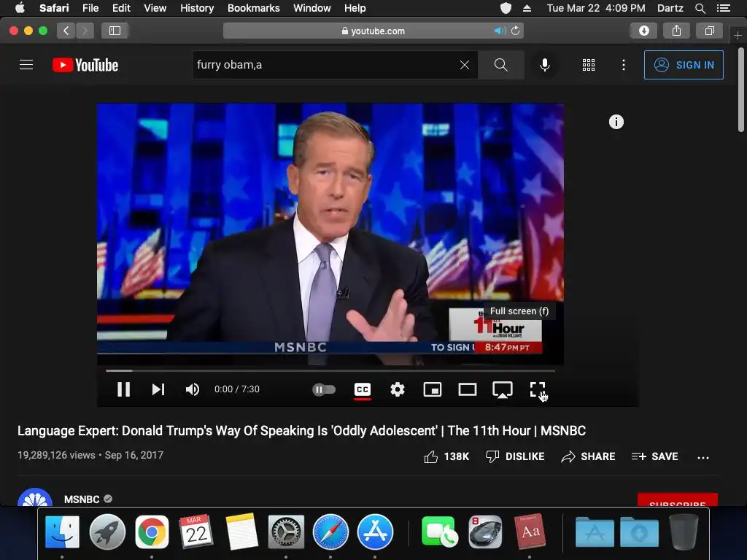Viewport: 747px width, 560px height.
Task: Open video settings gear
Action: [398, 389]
